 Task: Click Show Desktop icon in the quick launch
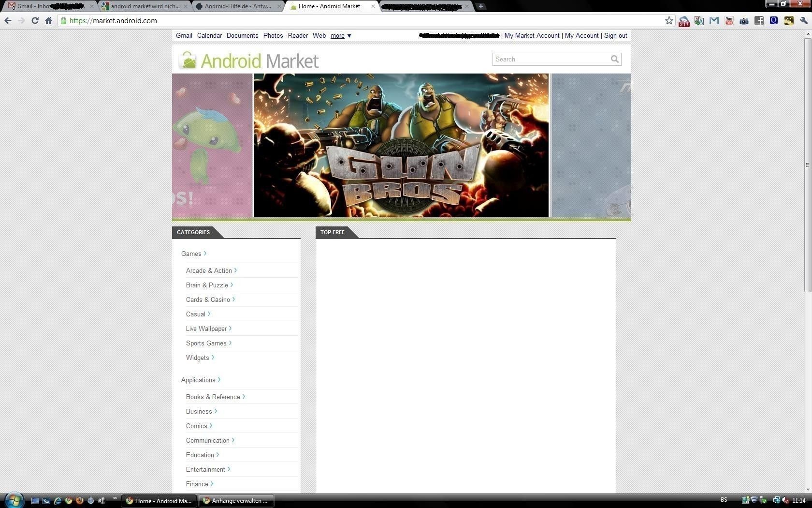point(35,501)
